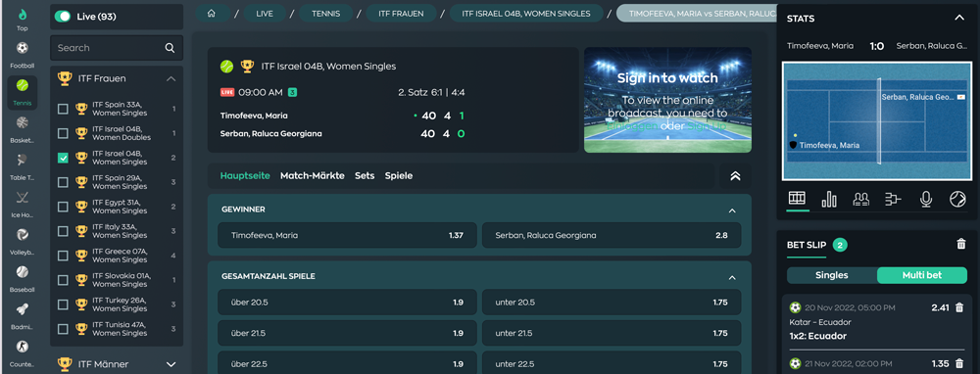Clear the bet slip with trash icon

961,244
